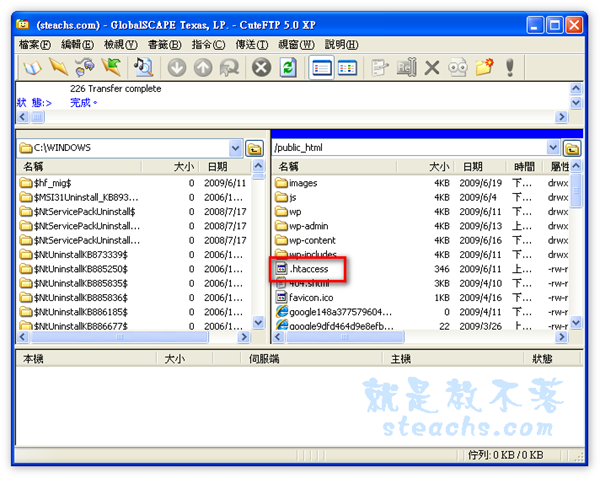Screen dimensions: 600x478
Task: Sort local files by 日期 column
Action: [226, 167]
